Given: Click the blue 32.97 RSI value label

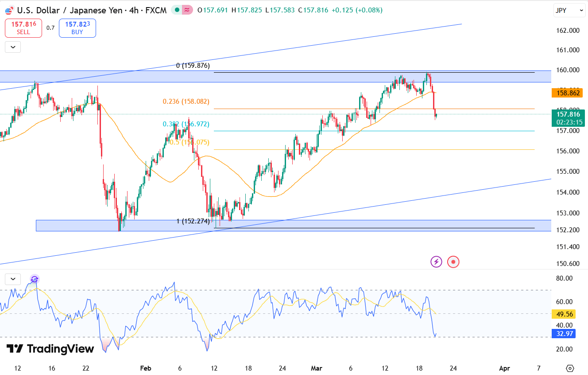Looking at the screenshot, I should coord(563,334).
